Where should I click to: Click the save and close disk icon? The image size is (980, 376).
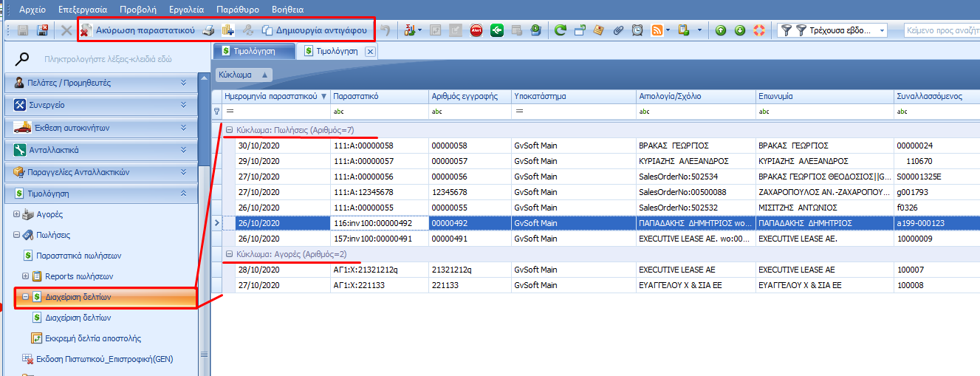pyautogui.click(x=42, y=30)
